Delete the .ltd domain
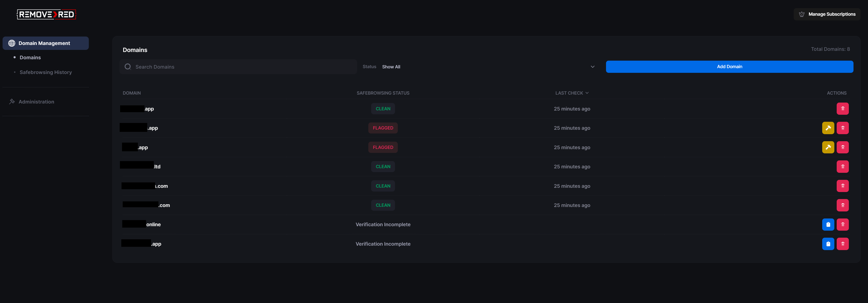Image resolution: width=868 pixels, height=303 pixels. click(x=842, y=166)
